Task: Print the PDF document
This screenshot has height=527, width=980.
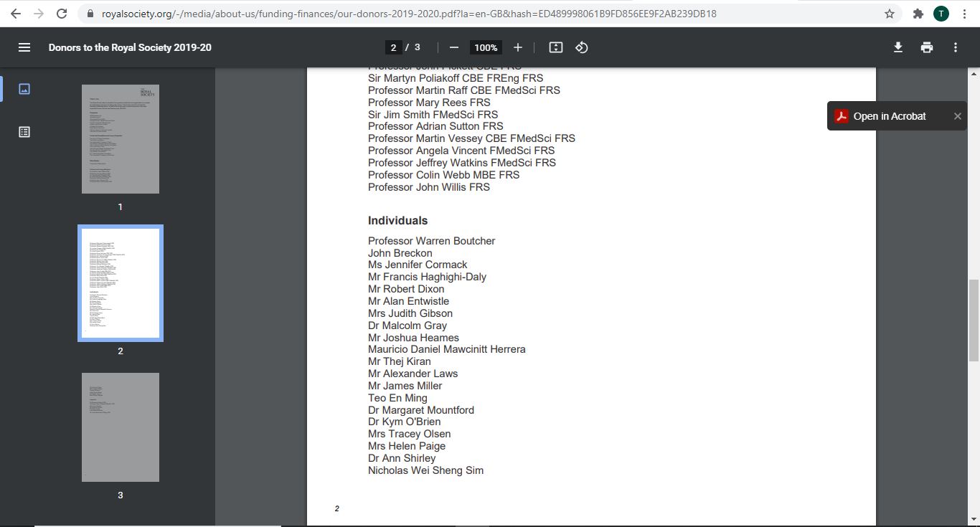Action: pyautogui.click(x=927, y=47)
